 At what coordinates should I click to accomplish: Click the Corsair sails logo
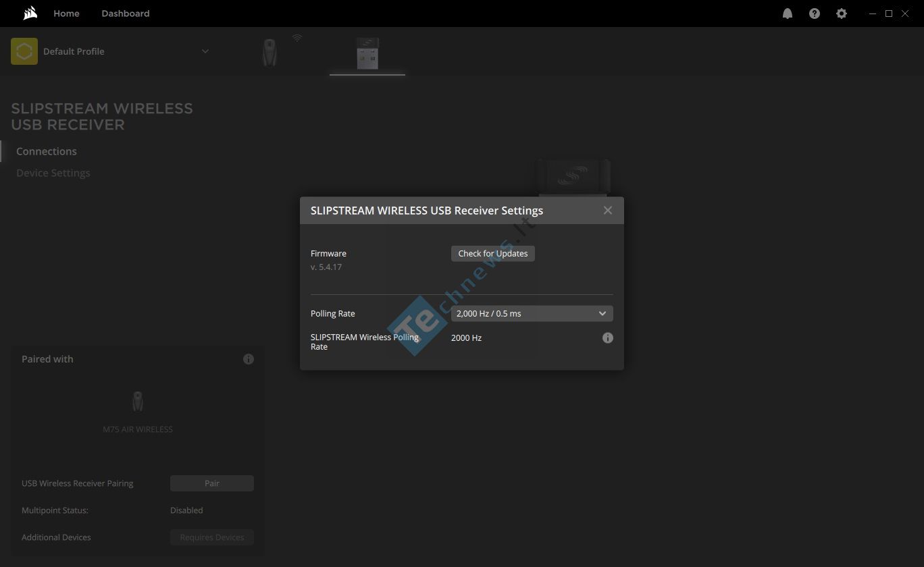30,13
